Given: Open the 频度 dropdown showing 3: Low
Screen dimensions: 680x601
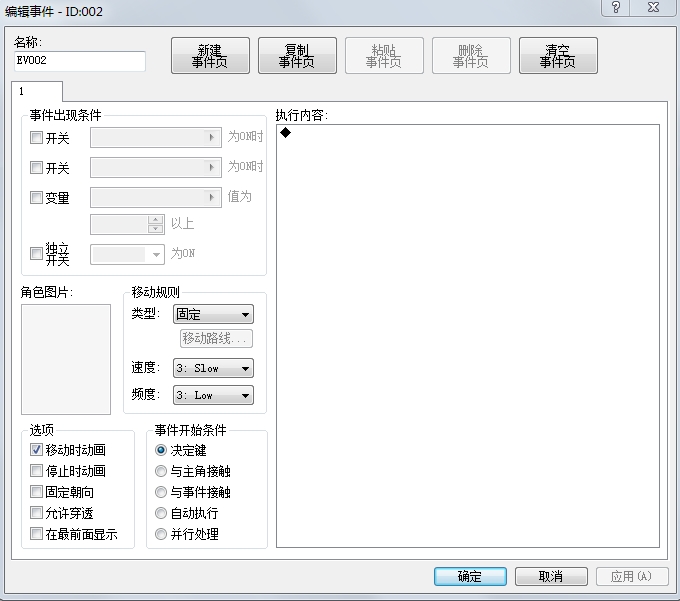Looking at the screenshot, I should (213, 395).
